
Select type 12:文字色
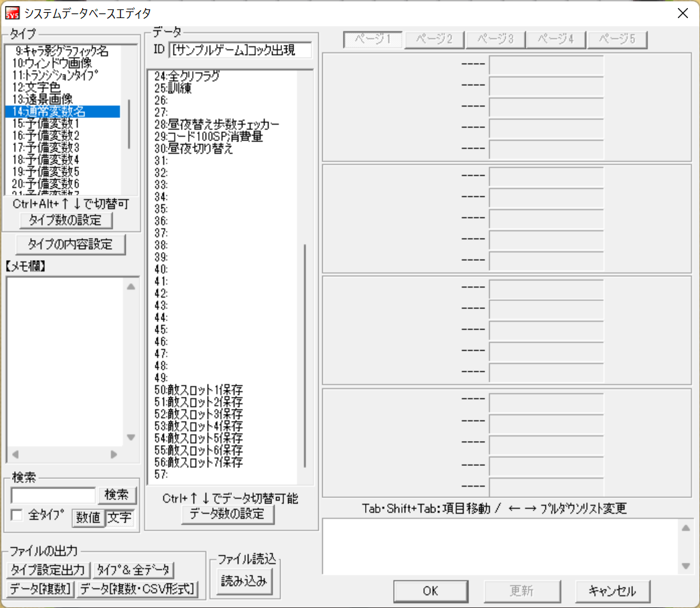[62, 87]
